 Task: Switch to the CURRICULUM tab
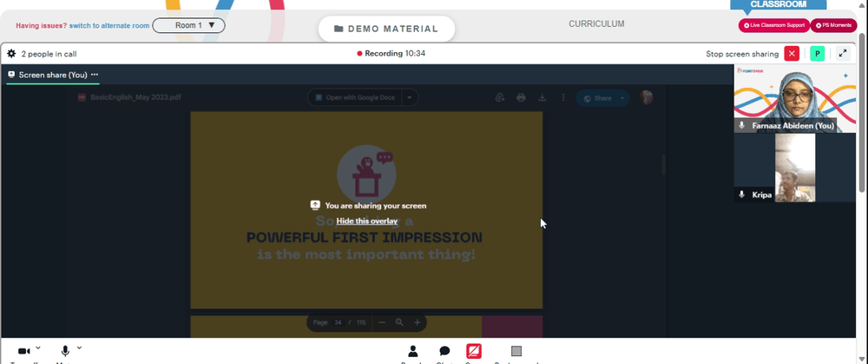[596, 23]
